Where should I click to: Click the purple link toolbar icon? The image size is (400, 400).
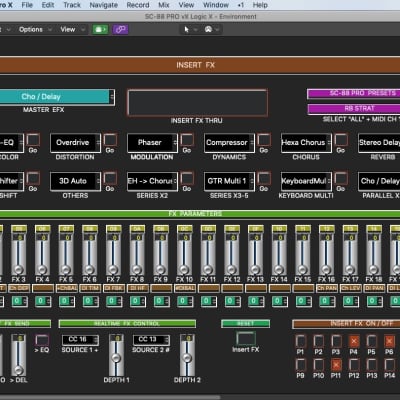(x=120, y=29)
